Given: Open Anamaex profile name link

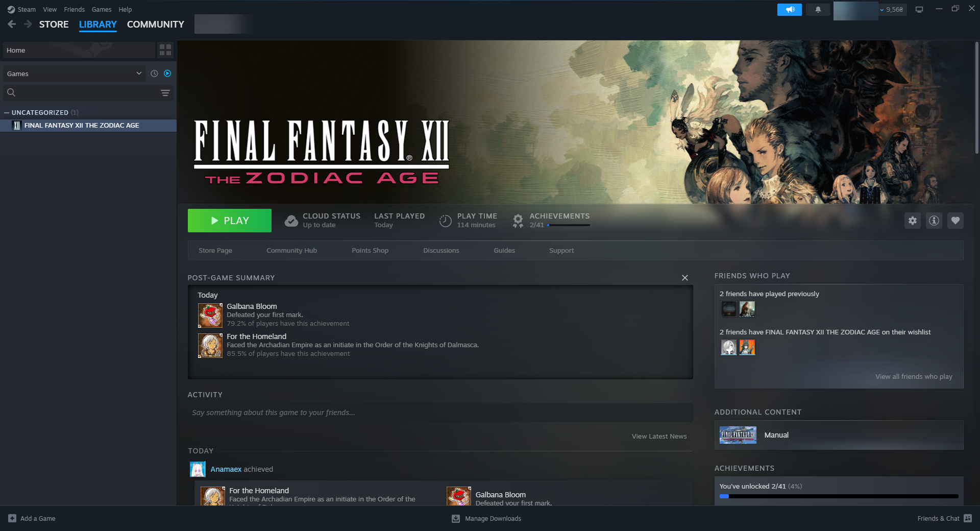Looking at the screenshot, I should coord(226,469).
